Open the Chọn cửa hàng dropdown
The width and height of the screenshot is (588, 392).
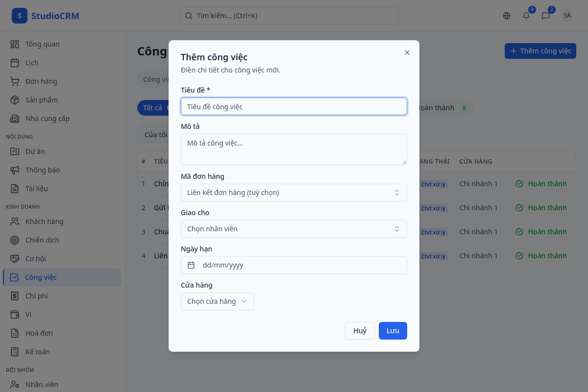[x=217, y=301]
